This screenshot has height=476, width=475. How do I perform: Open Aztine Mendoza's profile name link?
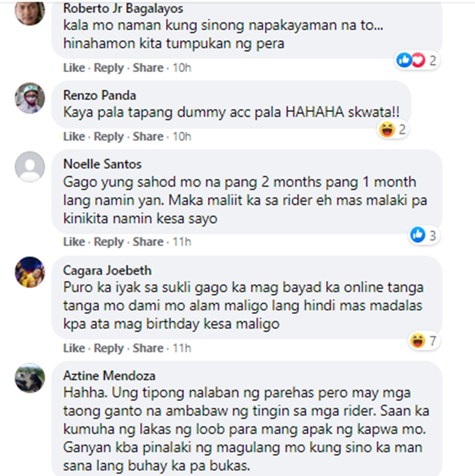[109, 376]
